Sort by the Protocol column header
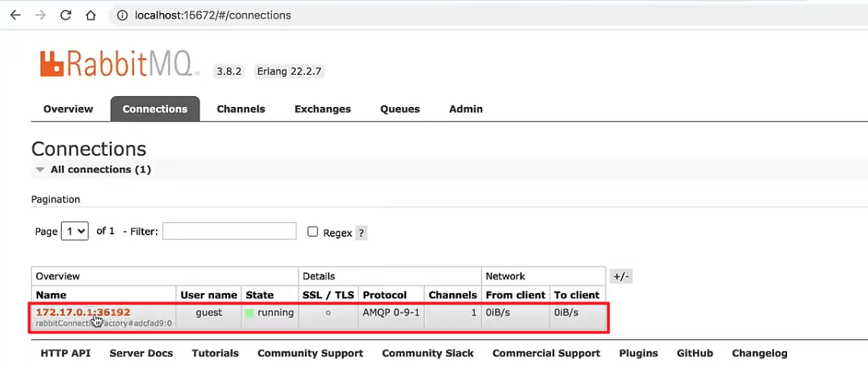The width and height of the screenshot is (868, 368). 385,295
